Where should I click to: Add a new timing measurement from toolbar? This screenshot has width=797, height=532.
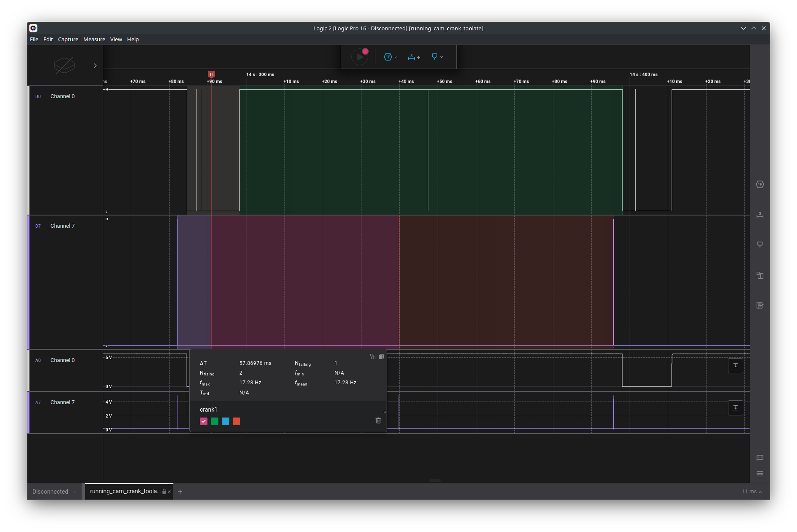(413, 57)
